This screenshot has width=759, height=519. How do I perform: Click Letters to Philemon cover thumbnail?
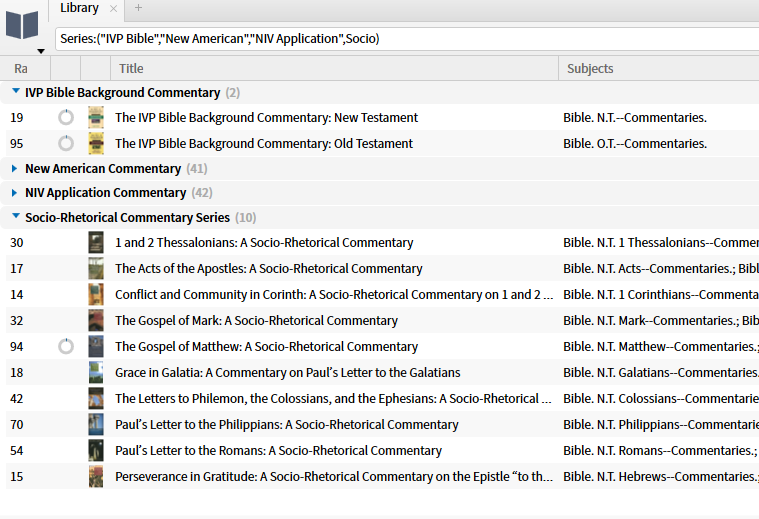96,398
